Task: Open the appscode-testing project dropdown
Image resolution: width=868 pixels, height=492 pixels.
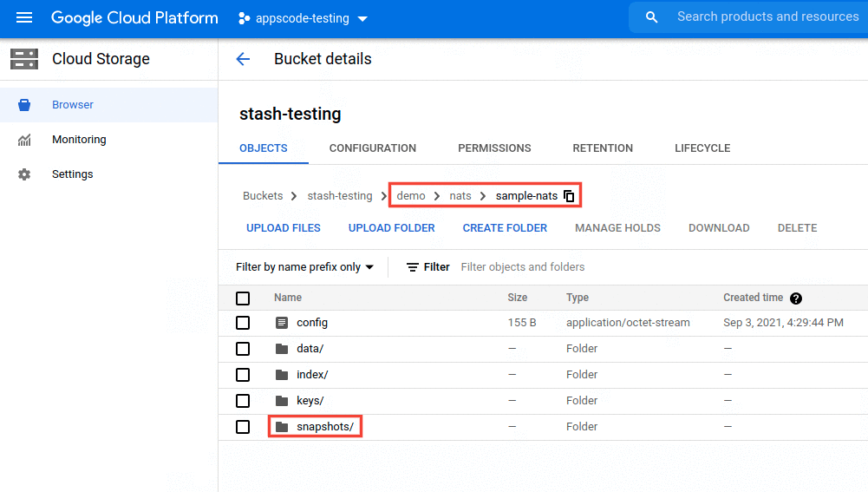Action: coord(303,18)
